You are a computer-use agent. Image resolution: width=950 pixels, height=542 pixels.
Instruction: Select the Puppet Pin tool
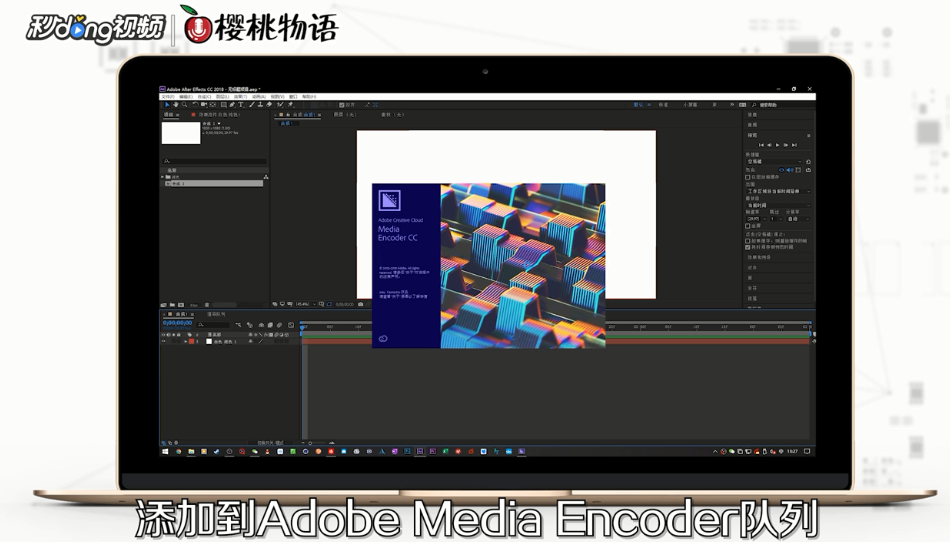click(290, 105)
